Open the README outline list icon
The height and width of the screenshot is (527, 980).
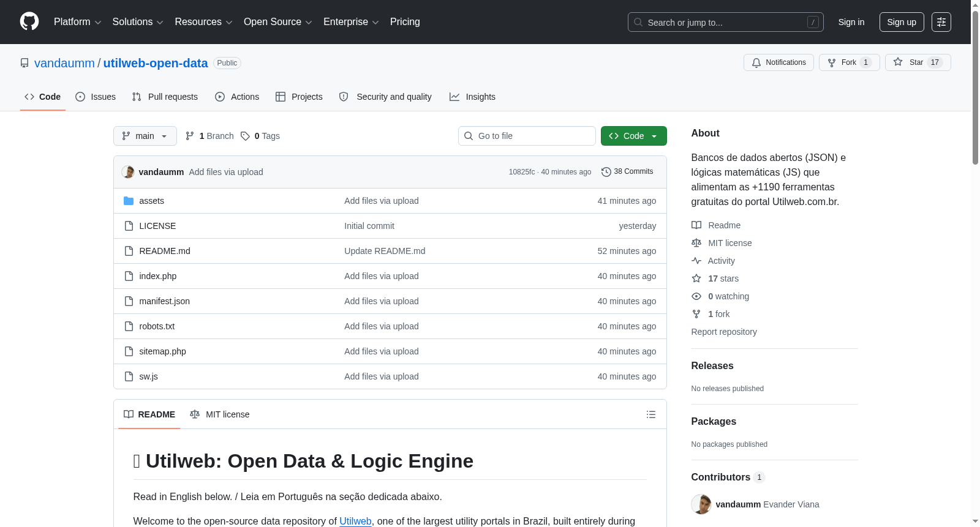pyautogui.click(x=651, y=414)
